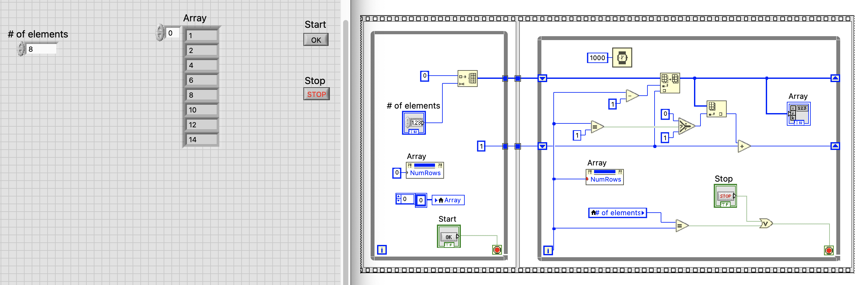The width and height of the screenshot is (868, 285).
Task: Select the Start boolean terminal
Action: (x=449, y=237)
